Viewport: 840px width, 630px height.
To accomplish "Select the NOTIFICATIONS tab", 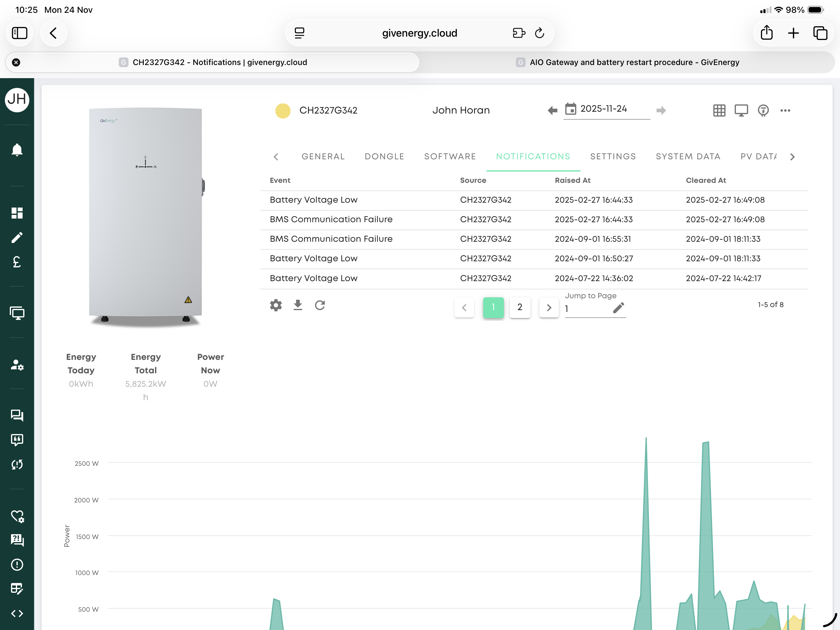I will (533, 157).
